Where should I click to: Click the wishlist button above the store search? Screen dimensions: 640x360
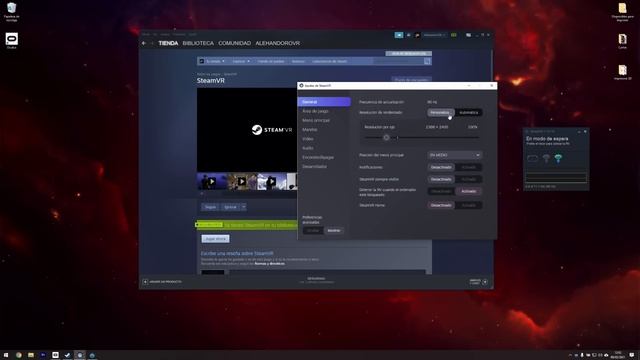(x=409, y=53)
